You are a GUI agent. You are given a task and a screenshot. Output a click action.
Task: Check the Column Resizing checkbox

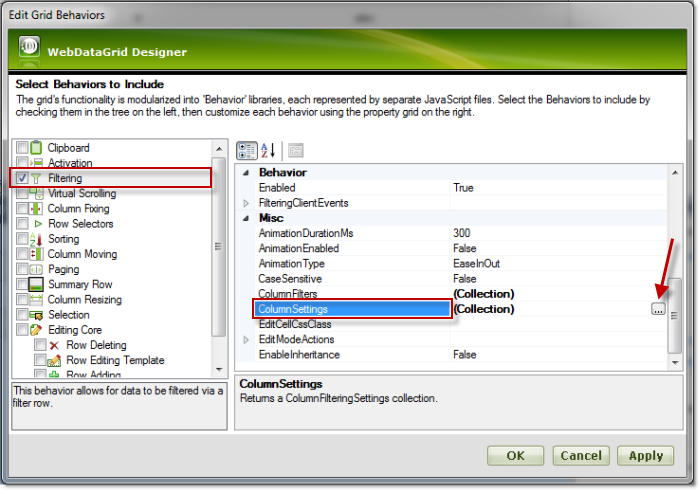coord(22,299)
